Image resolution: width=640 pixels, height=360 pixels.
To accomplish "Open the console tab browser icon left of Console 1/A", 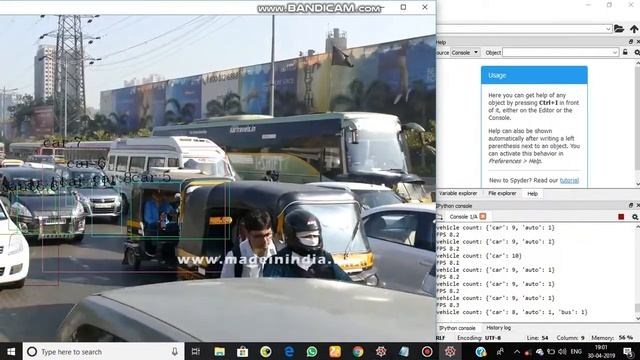I will click(x=440, y=217).
